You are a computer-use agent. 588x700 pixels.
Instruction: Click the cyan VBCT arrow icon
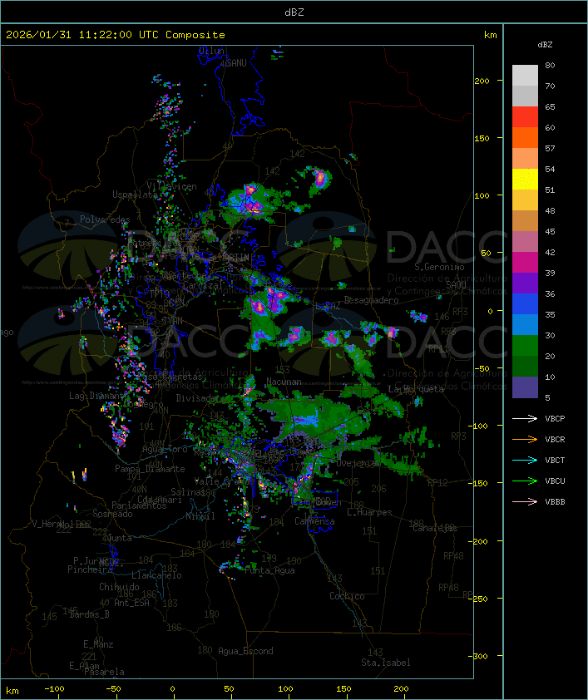(x=526, y=460)
